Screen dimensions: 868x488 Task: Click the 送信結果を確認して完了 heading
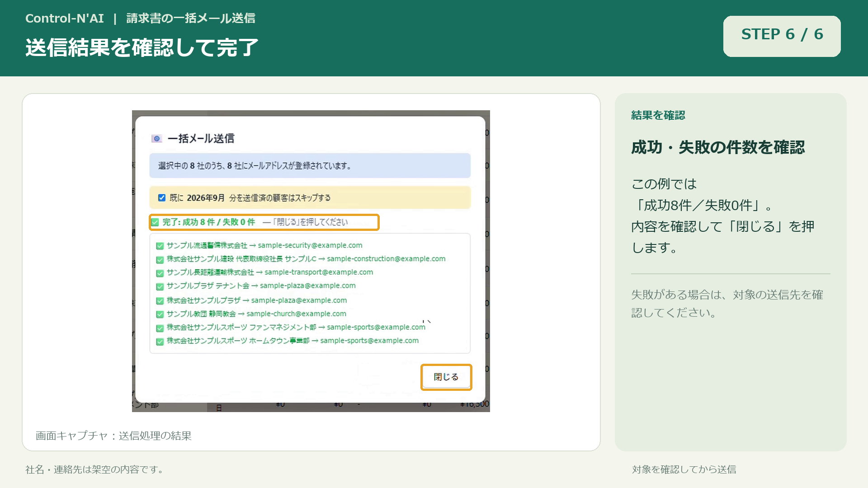(142, 47)
